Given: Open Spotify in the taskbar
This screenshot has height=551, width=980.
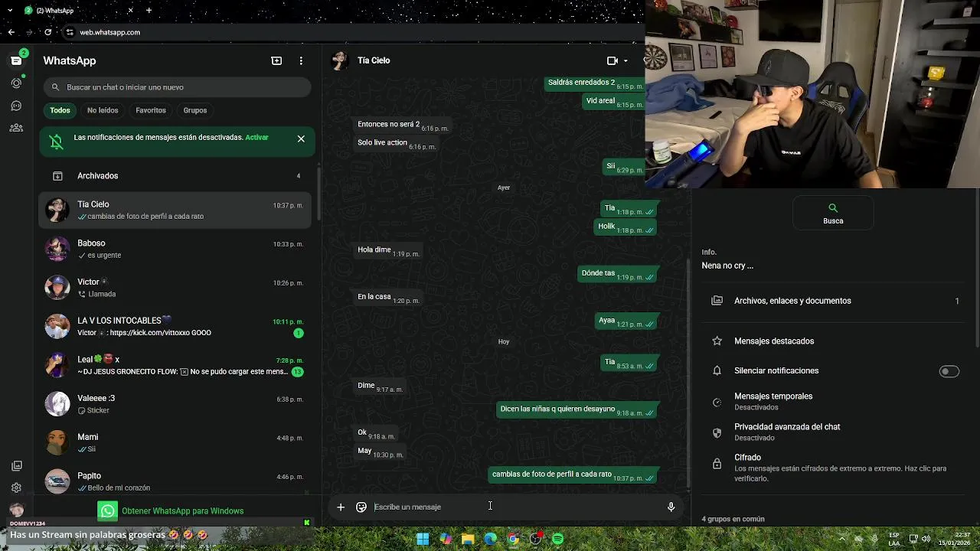Looking at the screenshot, I should 558,539.
